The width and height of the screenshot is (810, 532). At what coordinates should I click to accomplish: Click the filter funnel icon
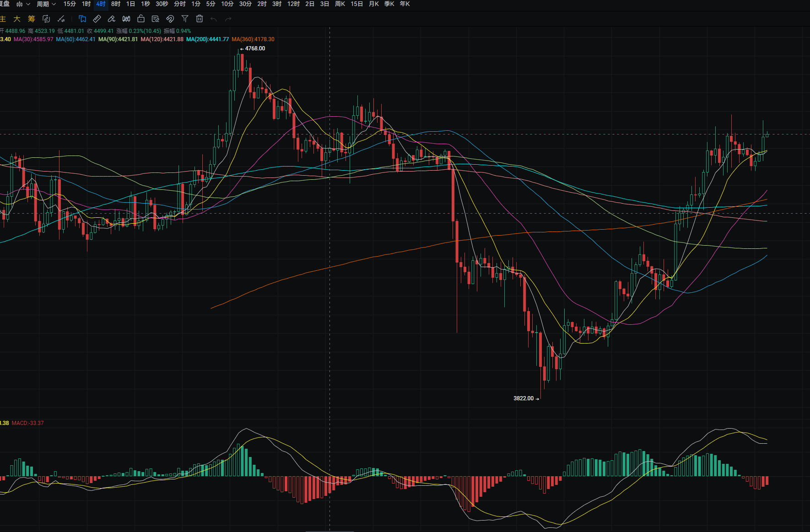185,19
